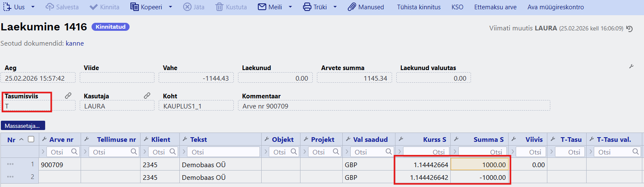Expand the Trüki dropdown arrow
The height and width of the screenshot is (187, 644).
[335, 7]
